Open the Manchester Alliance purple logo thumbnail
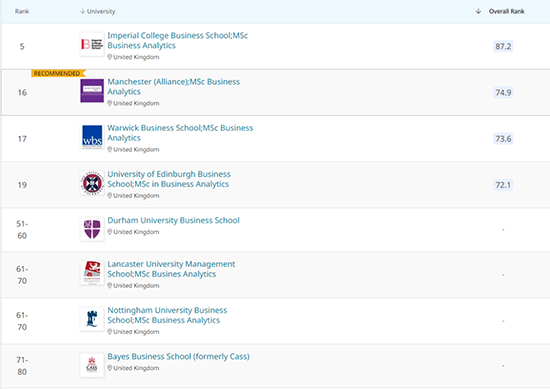Screen dimensions: 550x389 point(92,90)
